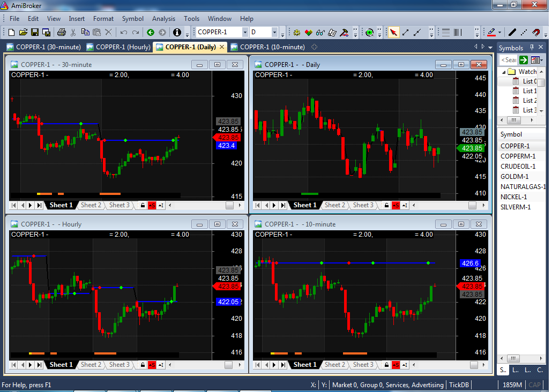Click the green zoom-in magnifier icon
552x392 pixels.
pyautogui.click(x=369, y=32)
